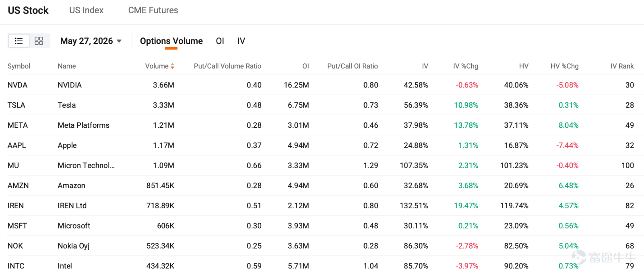Select TSLA volume value 3.33M
Image resolution: width=644 pixels, height=272 pixels.
pyautogui.click(x=163, y=105)
